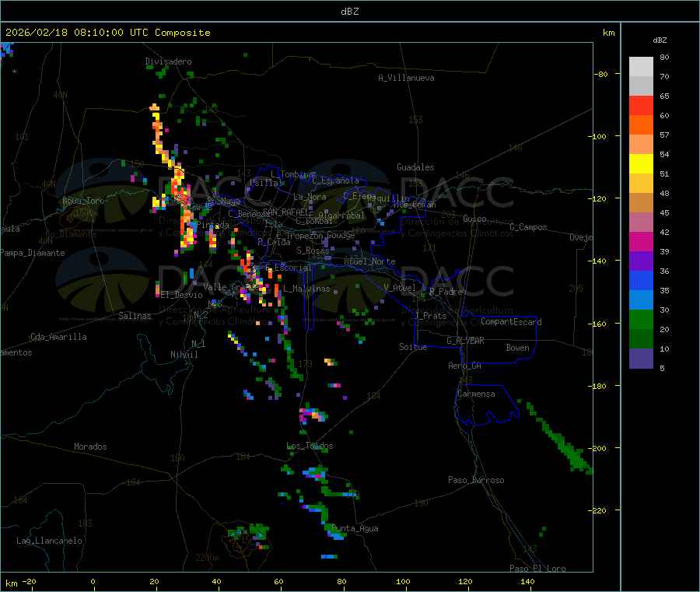The image size is (700, 592).
Task: Click the L_Malvinas map label
Action: 306,289
